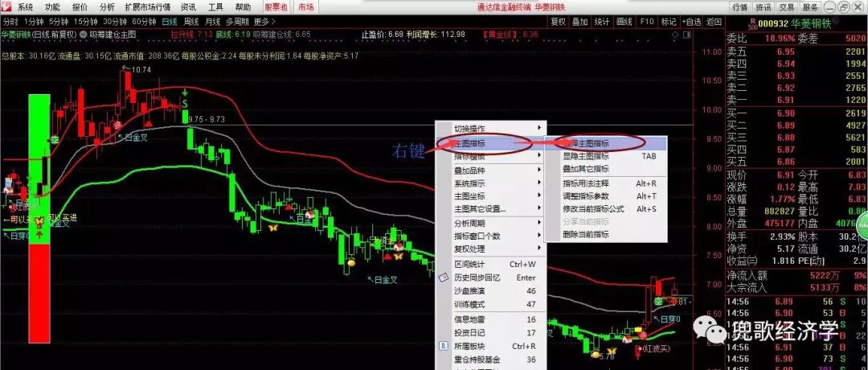The height and width of the screenshot is (370, 868).
Task: Select 沙盘推演 in context menu
Action: click(491, 291)
